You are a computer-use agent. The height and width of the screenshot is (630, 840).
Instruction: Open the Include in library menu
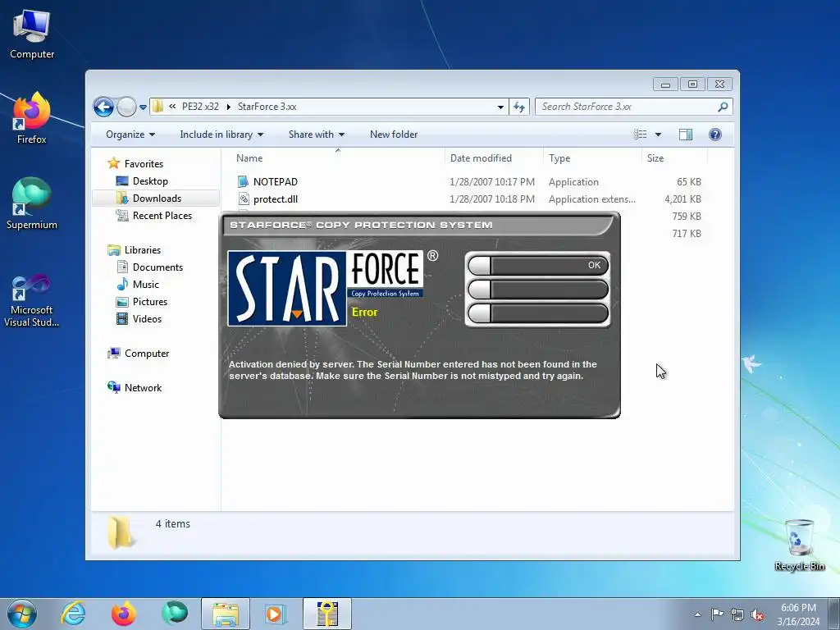point(221,135)
